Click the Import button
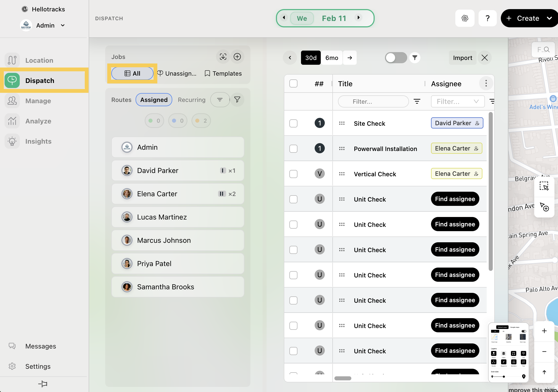Viewport: 558px width, 392px height. (x=462, y=58)
